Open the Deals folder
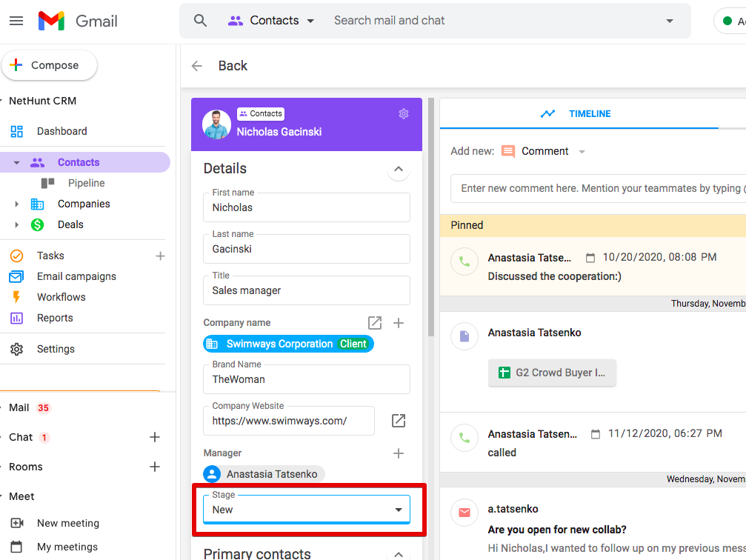 coord(70,224)
